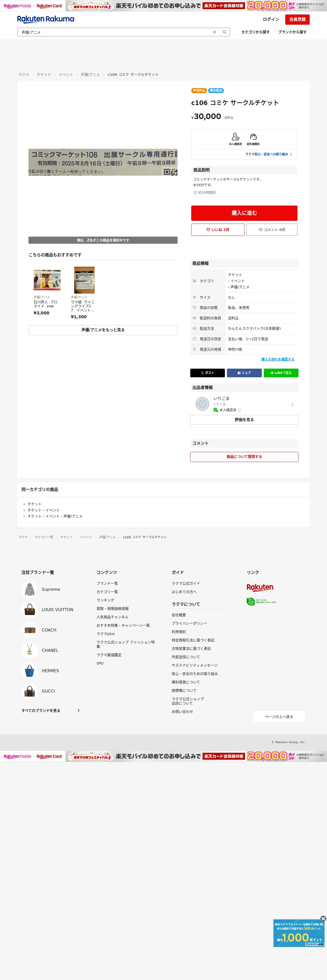Viewport: 327px width, 980px height.
Task: Open ブランド一覧 in コンテンツ footer
Action: [x=107, y=584]
